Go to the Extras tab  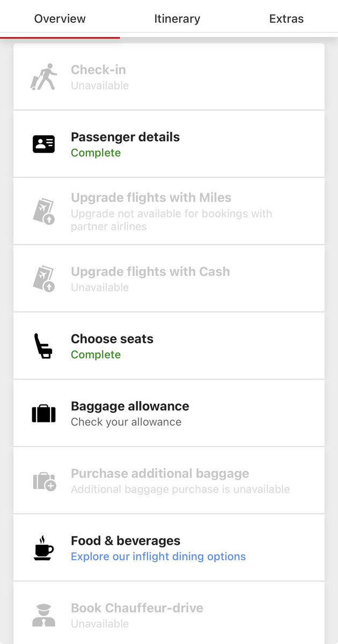(x=286, y=19)
